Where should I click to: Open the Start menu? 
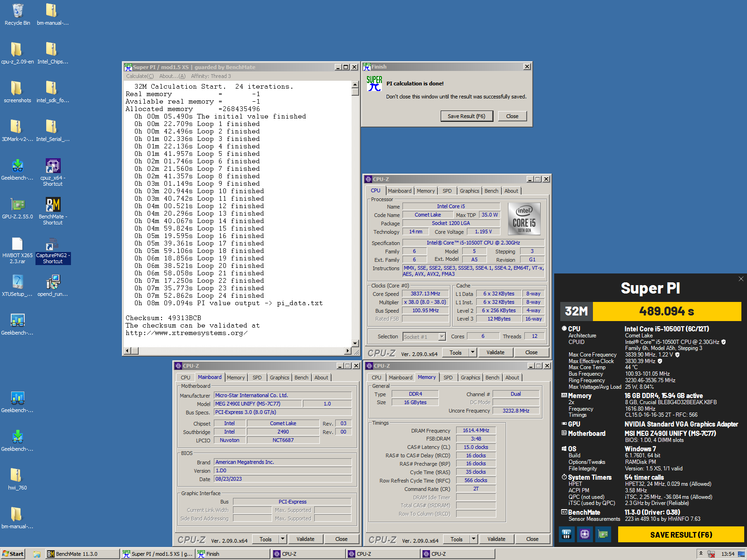[x=13, y=554]
